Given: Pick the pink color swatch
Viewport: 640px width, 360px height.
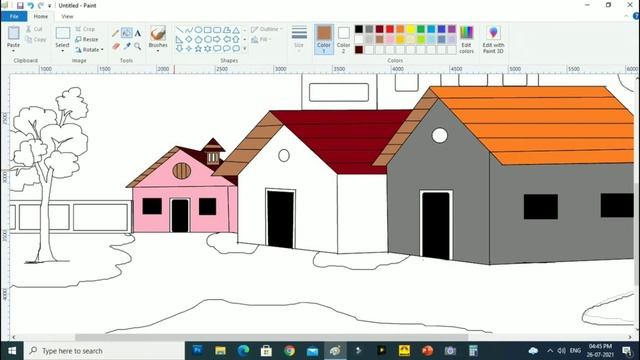Looking at the screenshot, I should click(x=390, y=39).
